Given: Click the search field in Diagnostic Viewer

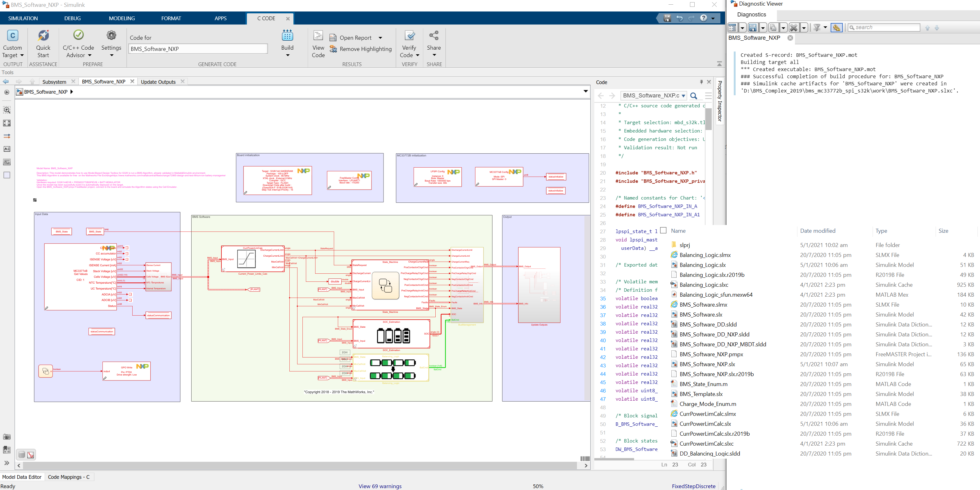Looking at the screenshot, I should pos(883,27).
